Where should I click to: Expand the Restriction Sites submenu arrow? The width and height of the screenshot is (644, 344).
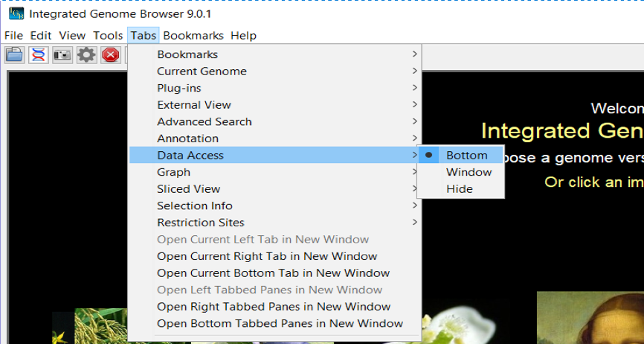tap(414, 223)
